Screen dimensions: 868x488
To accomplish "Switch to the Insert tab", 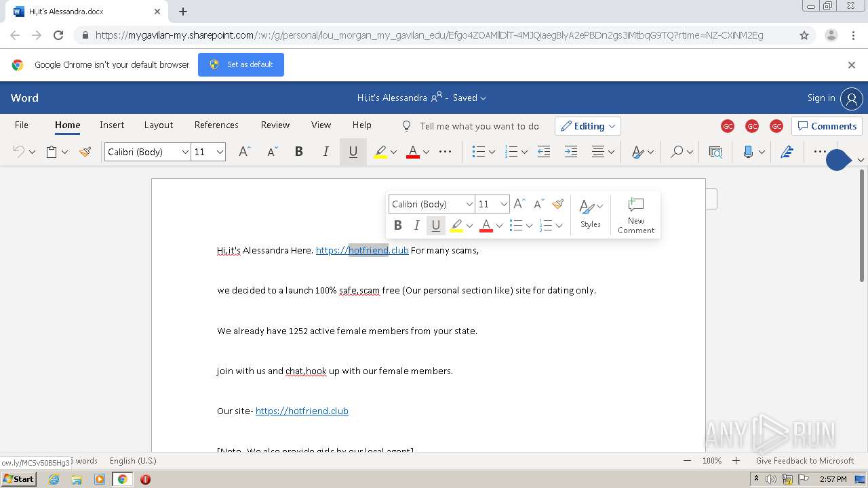I will (x=112, y=125).
